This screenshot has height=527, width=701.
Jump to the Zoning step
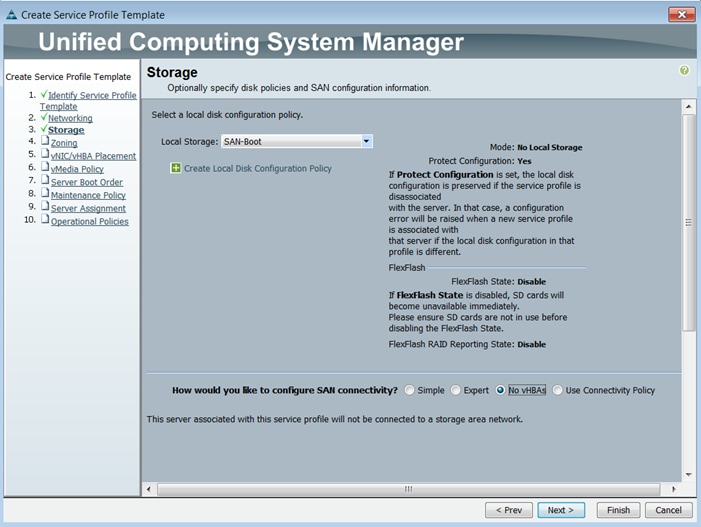(x=64, y=143)
